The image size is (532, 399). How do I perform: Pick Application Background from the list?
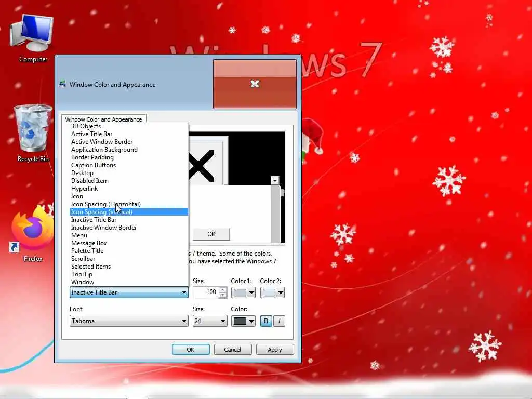[x=129, y=150]
